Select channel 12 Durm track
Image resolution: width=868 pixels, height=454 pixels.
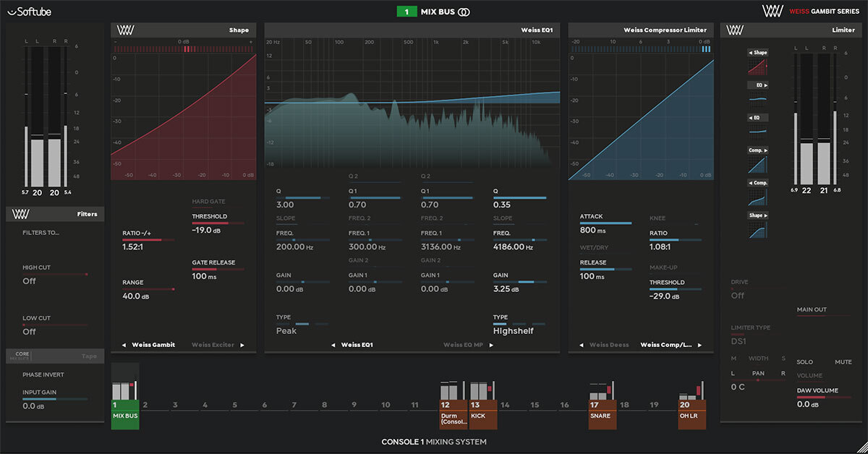tap(454, 406)
